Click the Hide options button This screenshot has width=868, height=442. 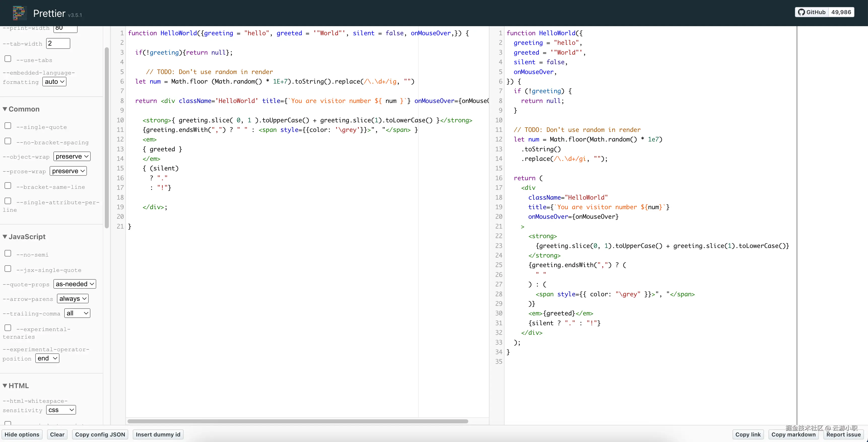tap(22, 435)
